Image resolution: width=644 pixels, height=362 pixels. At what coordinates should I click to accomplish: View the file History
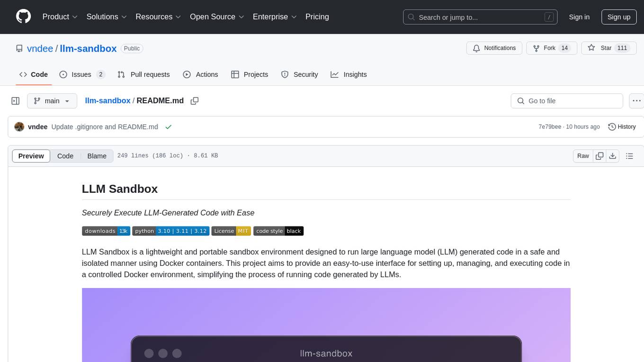click(622, 127)
